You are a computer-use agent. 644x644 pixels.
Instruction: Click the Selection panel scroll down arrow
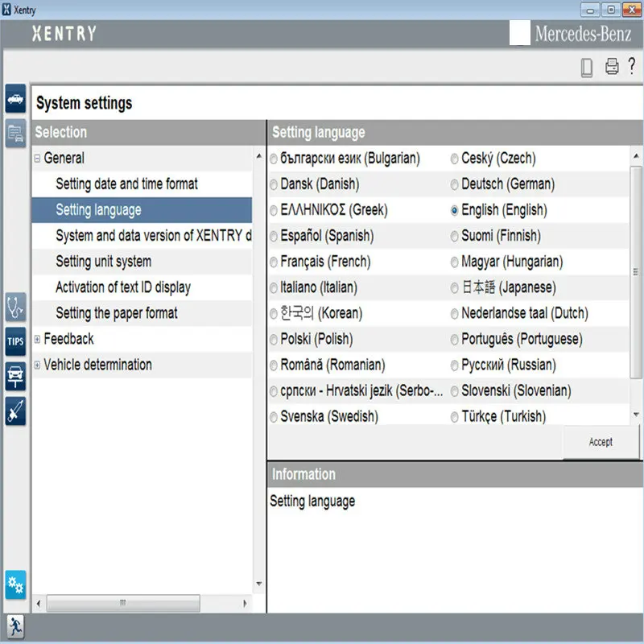click(258, 584)
